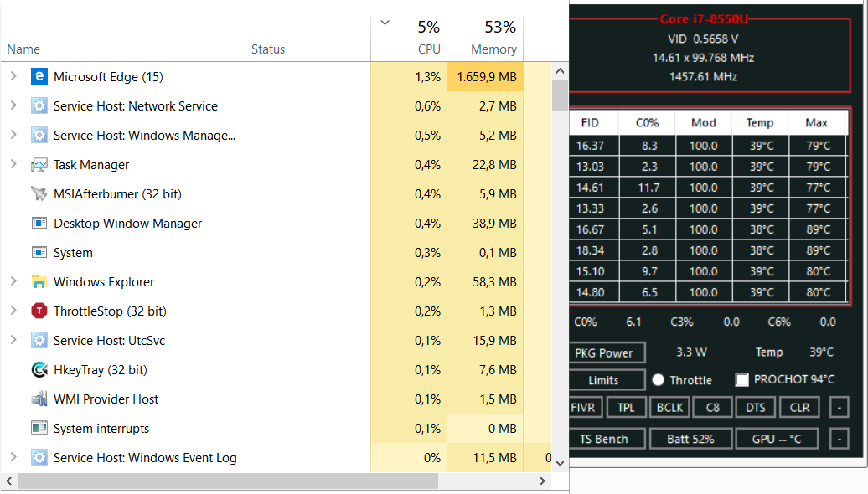
Task: Expand Service Host: Windows Event Log row
Action: click(14, 457)
